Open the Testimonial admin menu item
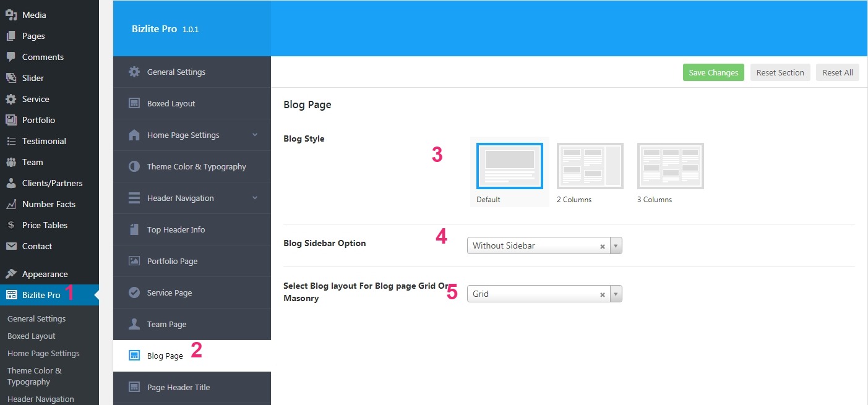 coord(49,141)
